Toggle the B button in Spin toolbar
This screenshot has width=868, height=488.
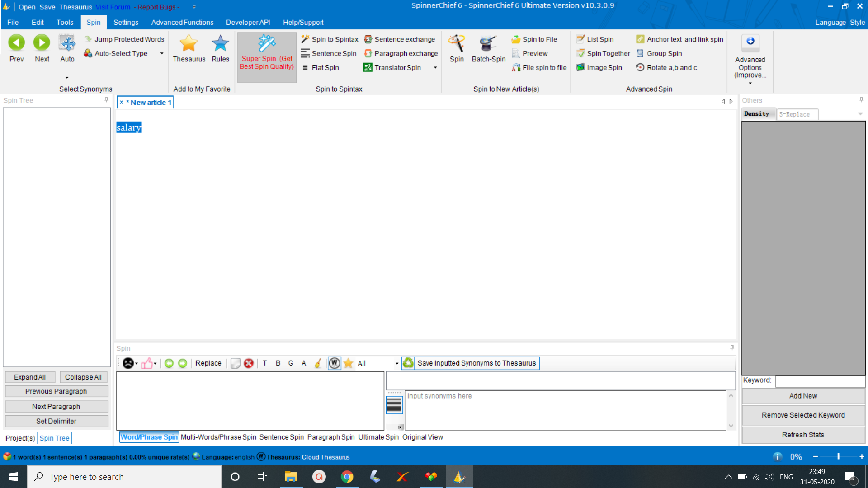coord(278,363)
